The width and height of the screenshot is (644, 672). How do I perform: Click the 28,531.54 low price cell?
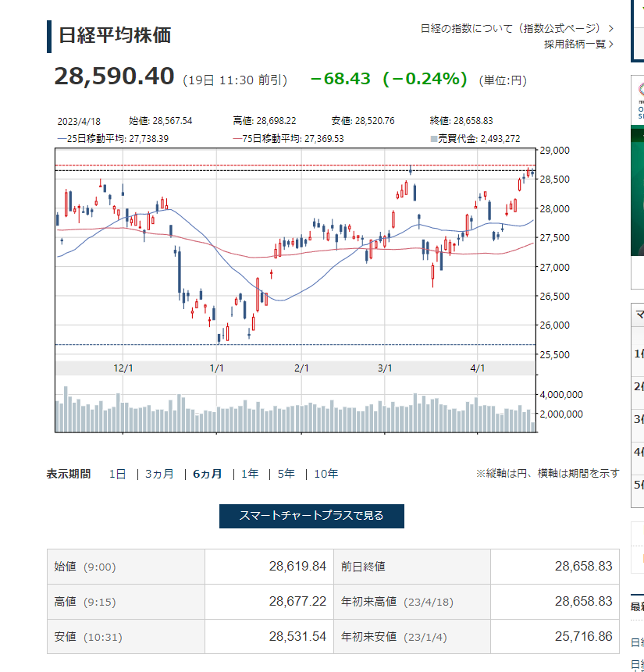click(x=269, y=637)
